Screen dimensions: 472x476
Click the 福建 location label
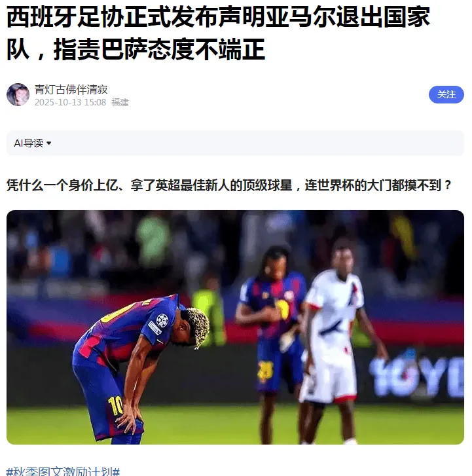tap(120, 102)
